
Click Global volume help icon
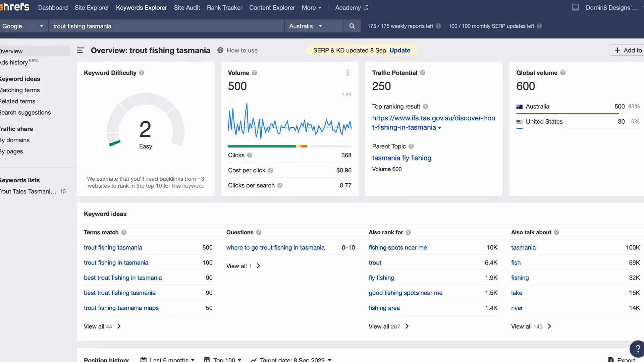tap(563, 73)
